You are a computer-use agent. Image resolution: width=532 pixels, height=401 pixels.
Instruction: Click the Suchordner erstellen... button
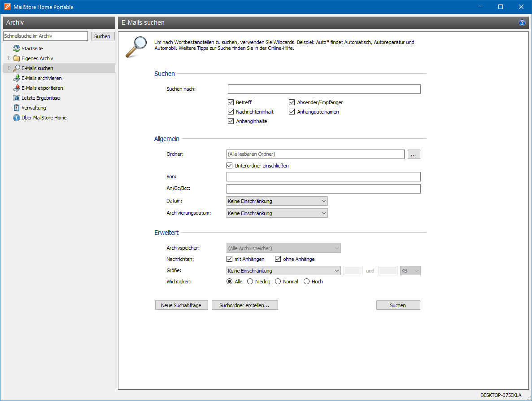[244, 305]
